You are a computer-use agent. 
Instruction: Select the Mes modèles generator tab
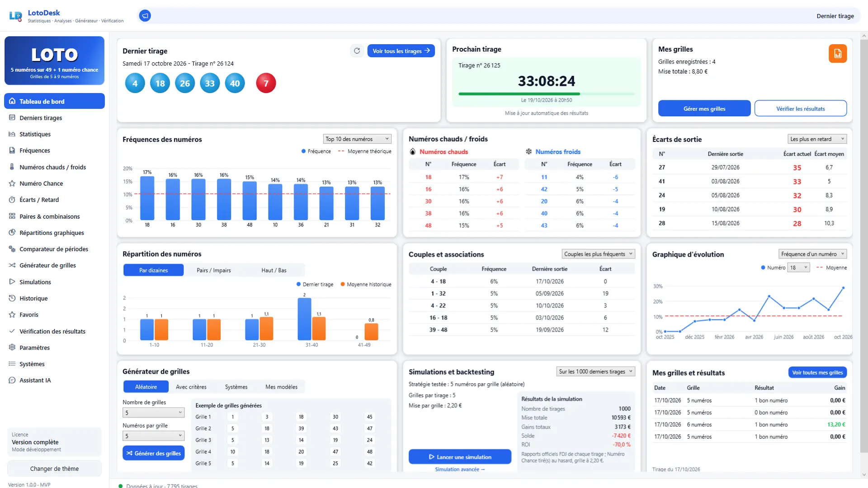(x=282, y=387)
